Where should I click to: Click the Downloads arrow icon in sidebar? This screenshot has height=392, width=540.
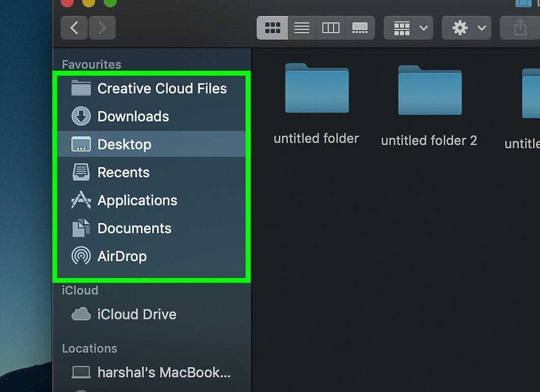pyautogui.click(x=81, y=116)
